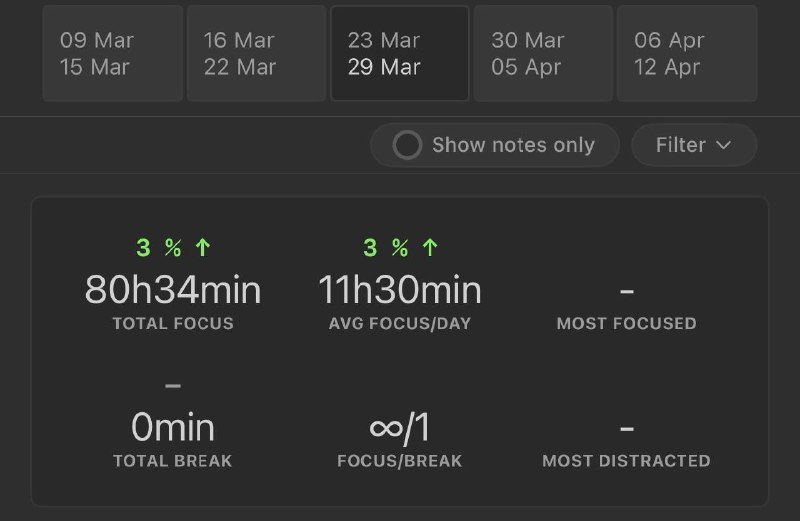This screenshot has height=521, width=800.
Task: Click the AVG FOCUS/DAY label
Action: click(400, 324)
